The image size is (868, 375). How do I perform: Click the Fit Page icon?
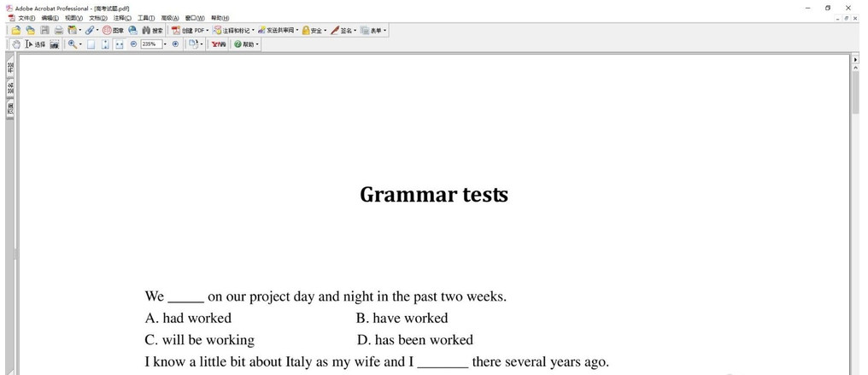[105, 44]
